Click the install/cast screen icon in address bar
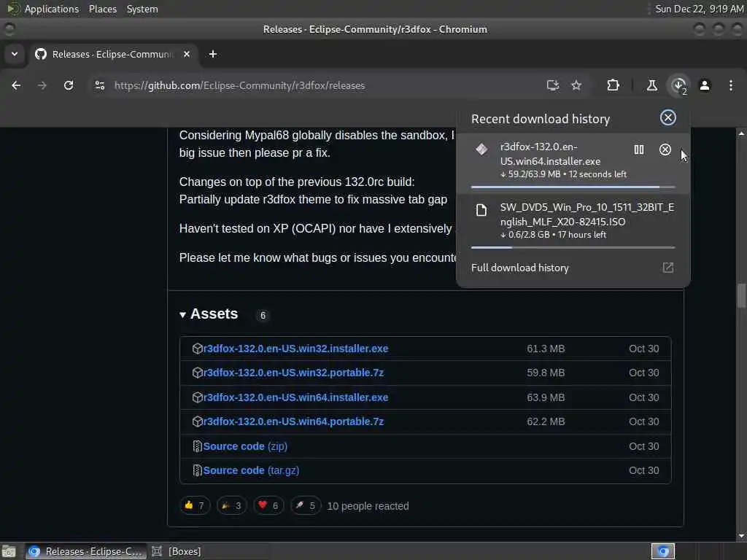The image size is (747, 560). (x=553, y=85)
